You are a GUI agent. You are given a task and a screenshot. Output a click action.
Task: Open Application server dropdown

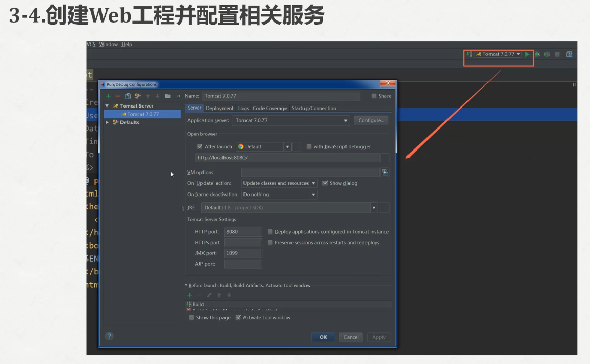(x=345, y=121)
